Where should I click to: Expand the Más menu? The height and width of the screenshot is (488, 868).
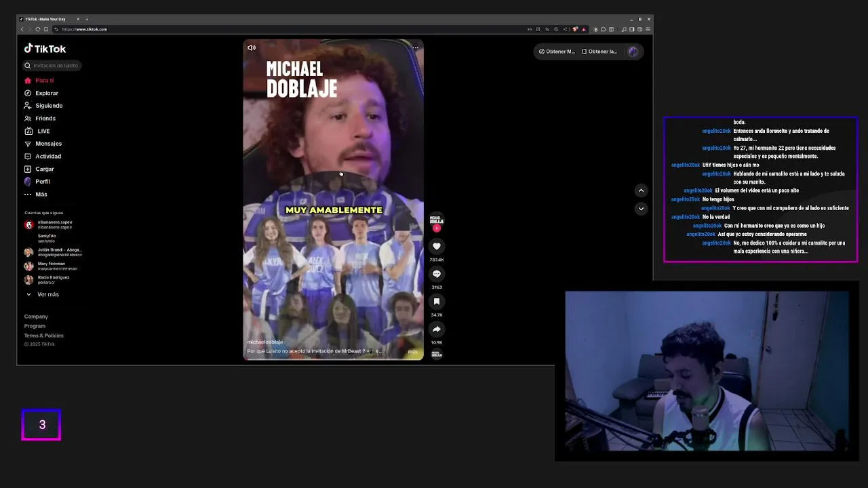pos(36,195)
